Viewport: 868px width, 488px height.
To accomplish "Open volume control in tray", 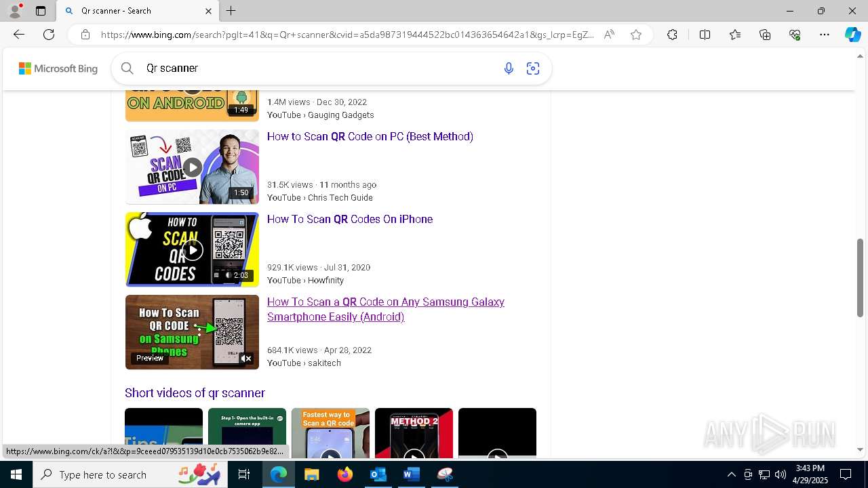I will 781,474.
